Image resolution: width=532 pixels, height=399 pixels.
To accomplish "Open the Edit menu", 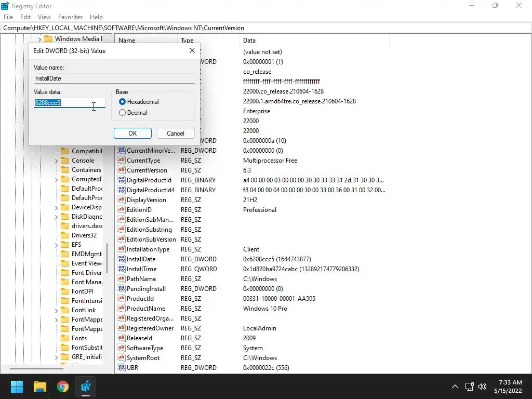I will [x=25, y=17].
